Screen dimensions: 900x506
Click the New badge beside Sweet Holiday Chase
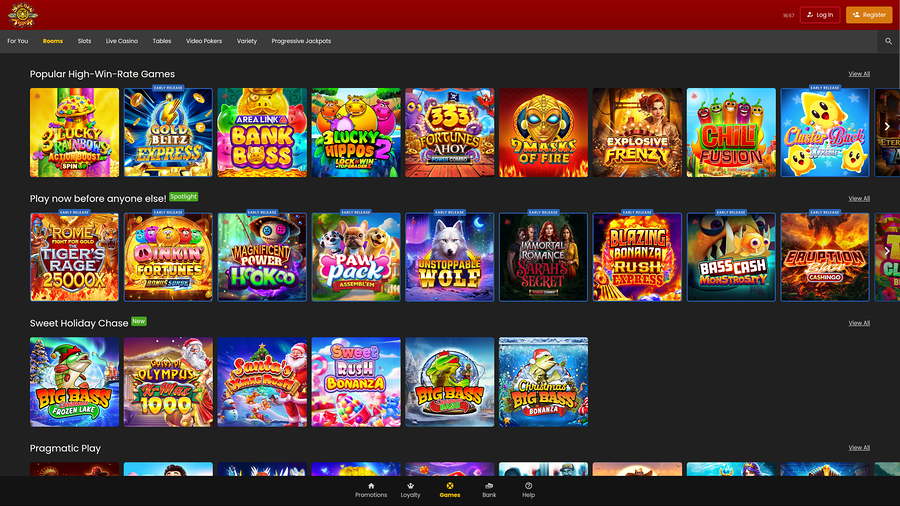pyautogui.click(x=139, y=321)
